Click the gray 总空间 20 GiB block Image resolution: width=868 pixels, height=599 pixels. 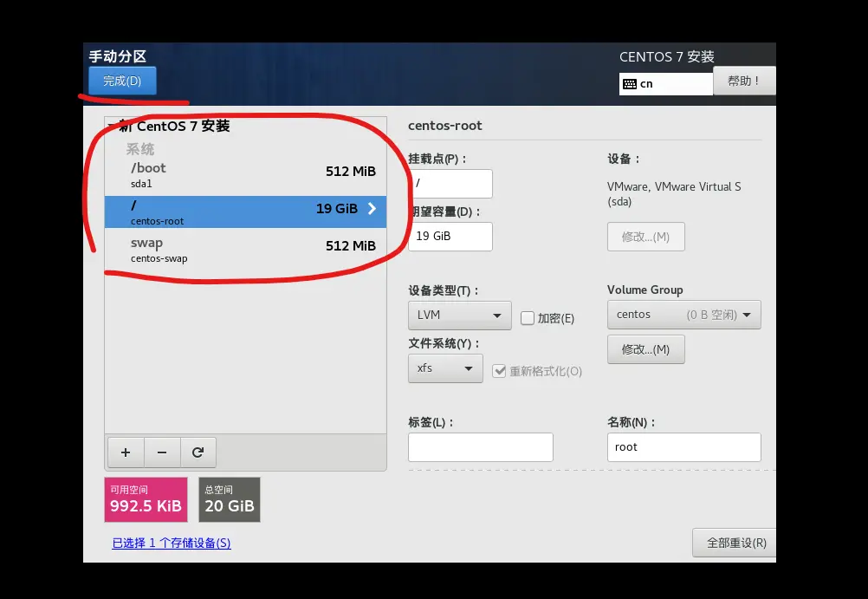229,499
